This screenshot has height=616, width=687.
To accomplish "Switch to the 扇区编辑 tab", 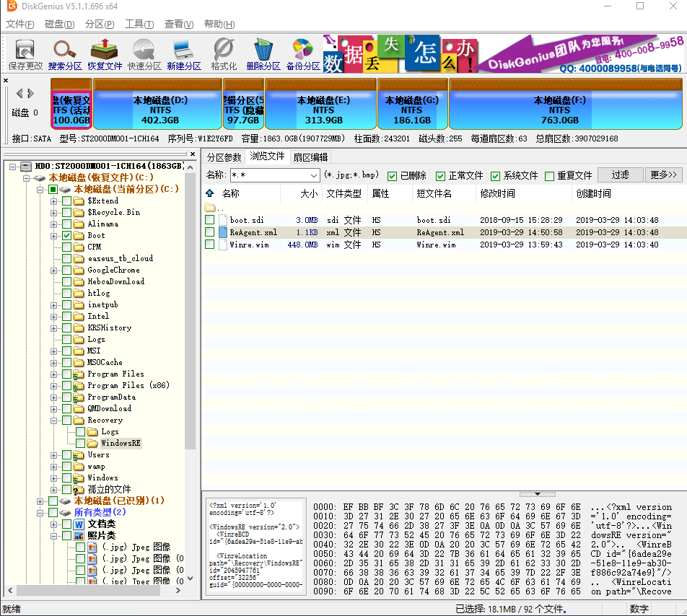I will [x=310, y=157].
